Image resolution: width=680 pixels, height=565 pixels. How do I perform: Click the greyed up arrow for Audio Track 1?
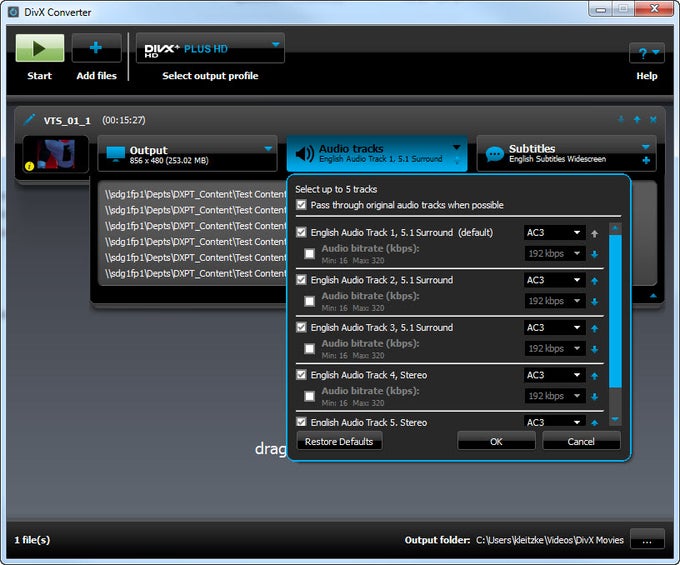595,234
